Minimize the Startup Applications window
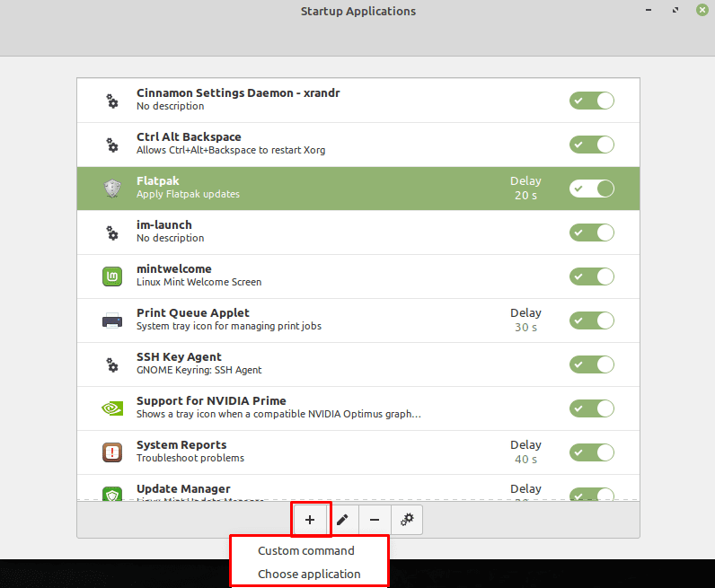 (x=649, y=10)
